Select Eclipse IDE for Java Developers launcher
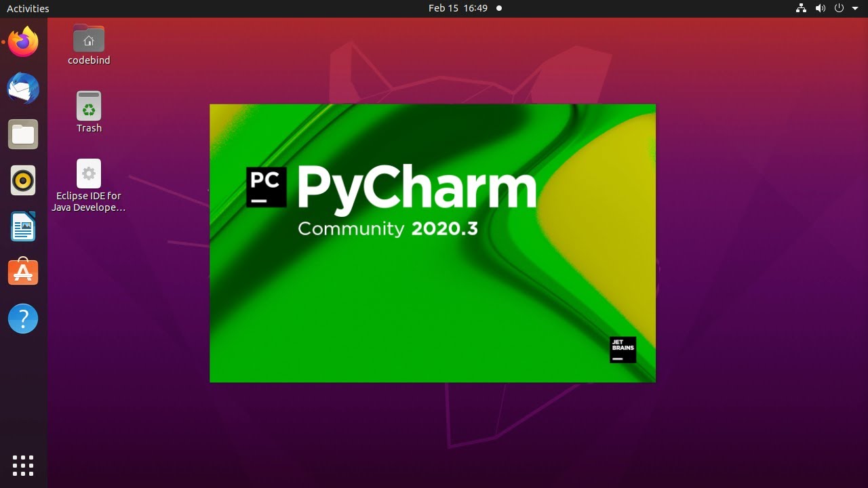The width and height of the screenshot is (868, 488). 89,186
